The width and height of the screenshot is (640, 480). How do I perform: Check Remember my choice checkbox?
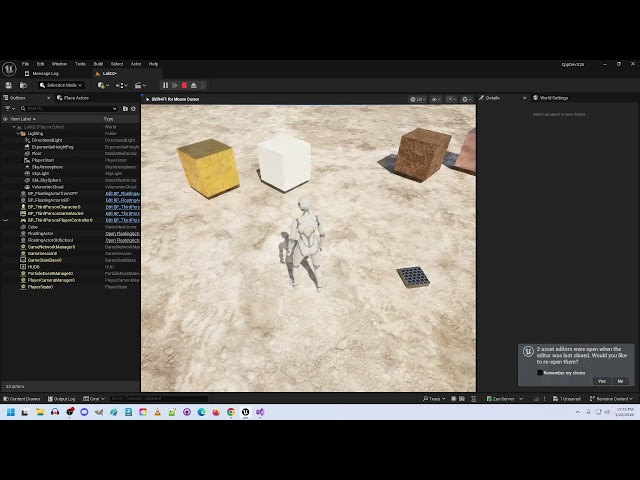(540, 373)
